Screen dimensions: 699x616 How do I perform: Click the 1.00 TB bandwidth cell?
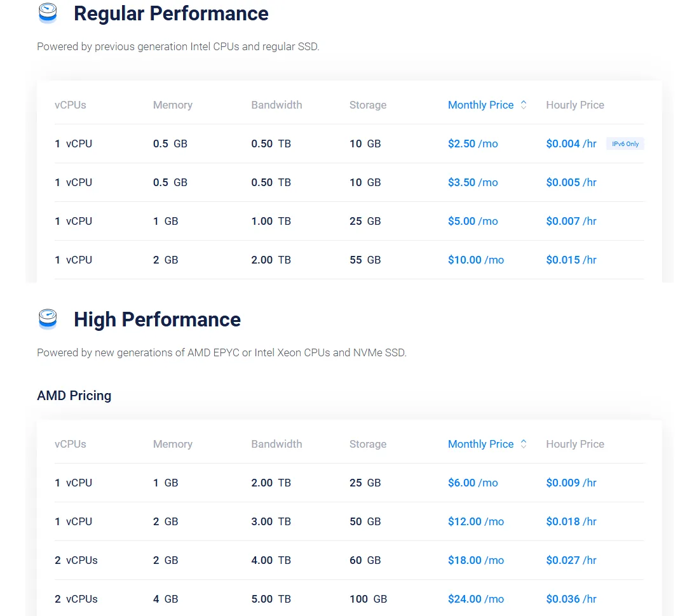point(271,221)
